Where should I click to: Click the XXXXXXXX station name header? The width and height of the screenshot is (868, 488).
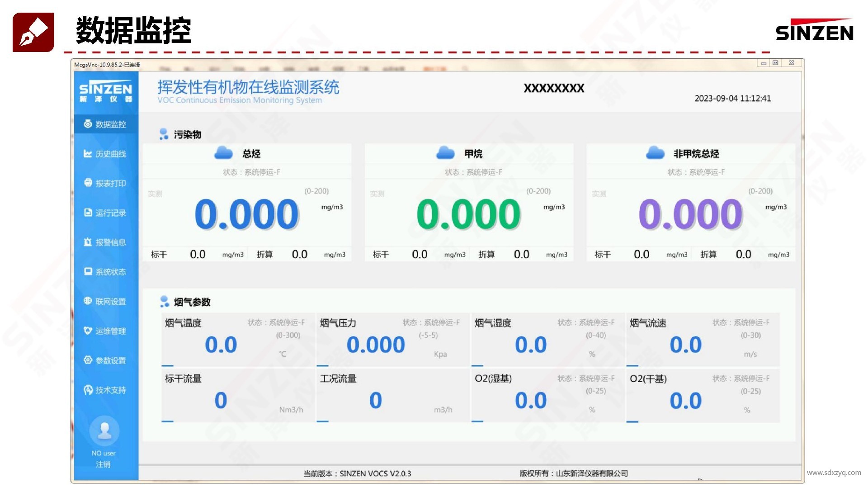point(554,89)
